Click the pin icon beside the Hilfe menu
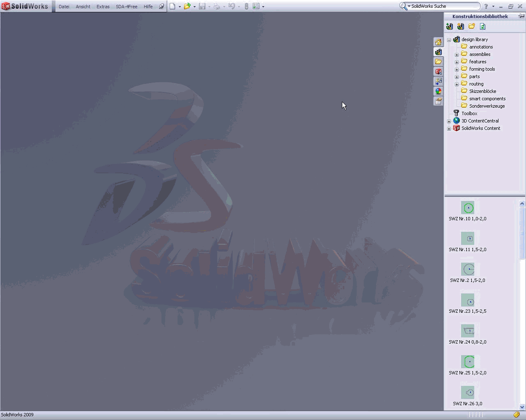 point(161,6)
